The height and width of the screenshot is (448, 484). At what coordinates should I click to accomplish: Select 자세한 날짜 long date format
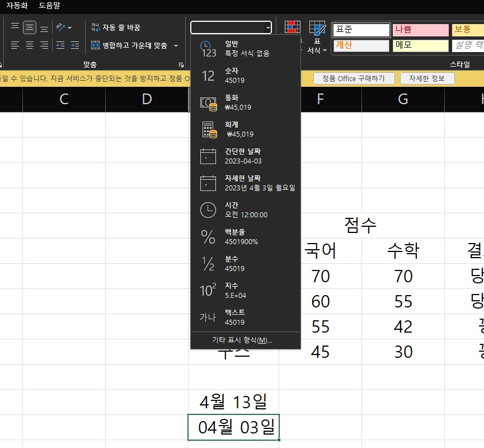[x=246, y=183]
